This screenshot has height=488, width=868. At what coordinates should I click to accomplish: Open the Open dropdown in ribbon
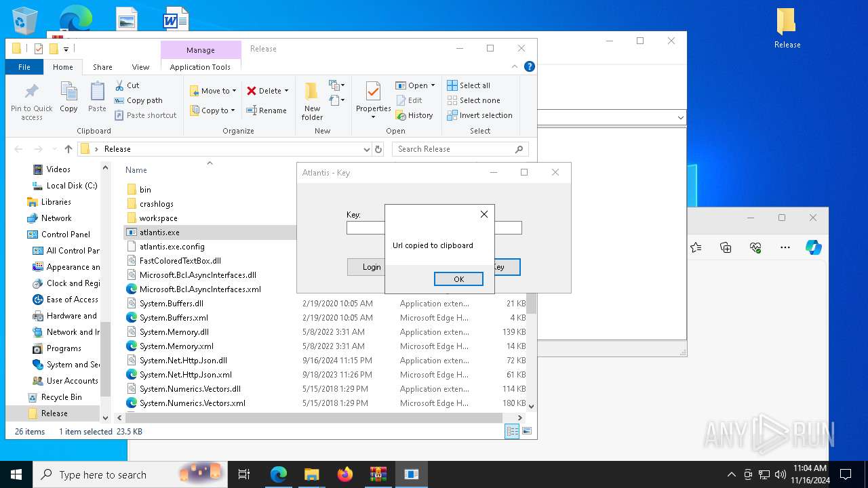pos(415,85)
